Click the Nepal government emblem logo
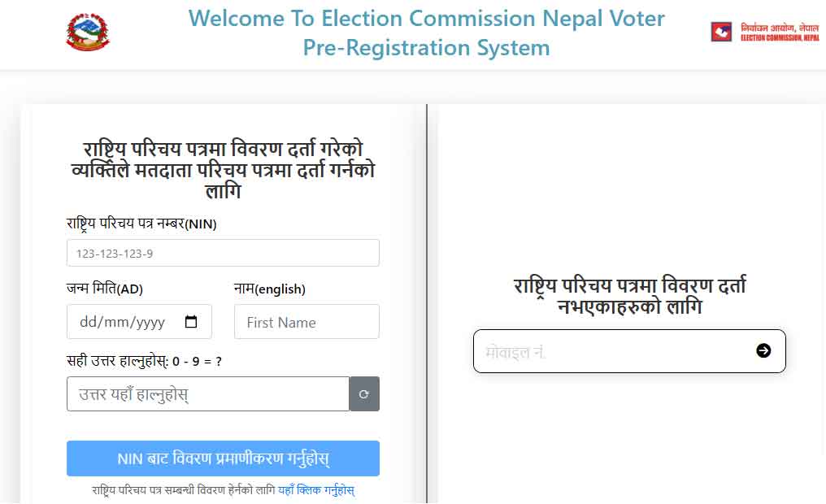This screenshot has height=504, width=826. point(88,33)
